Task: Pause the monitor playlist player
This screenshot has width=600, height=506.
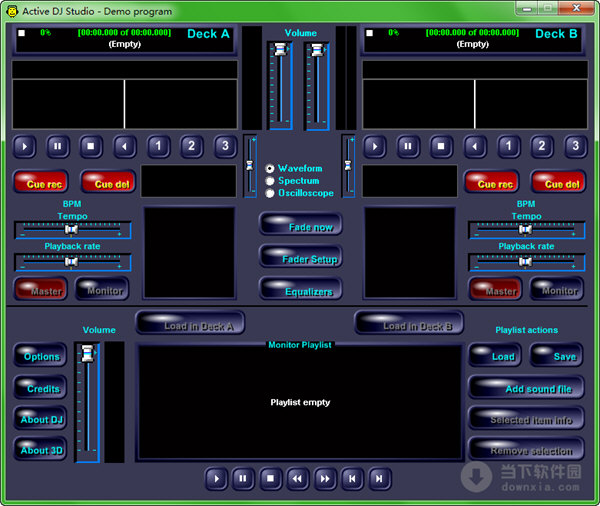Action: pyautogui.click(x=243, y=479)
